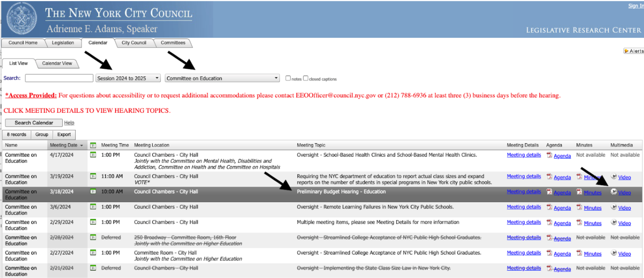Open Meeting details for Preliminary Budget Hearing
644x278 pixels.
[x=524, y=191]
